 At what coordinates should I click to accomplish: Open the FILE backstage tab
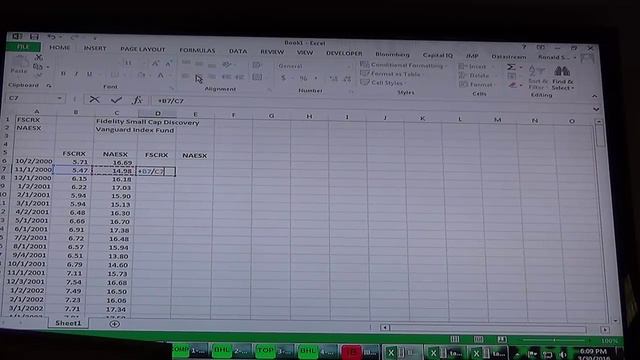pyautogui.click(x=23, y=47)
